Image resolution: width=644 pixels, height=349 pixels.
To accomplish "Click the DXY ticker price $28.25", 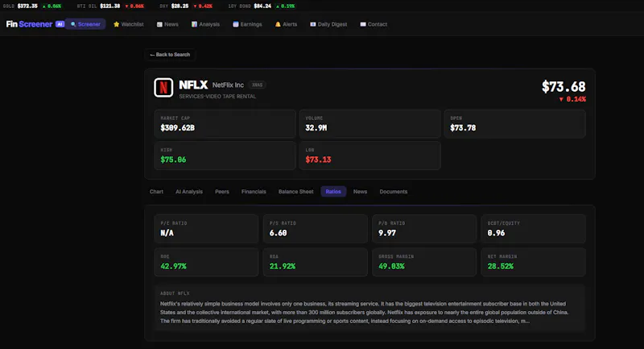I will [180, 6].
